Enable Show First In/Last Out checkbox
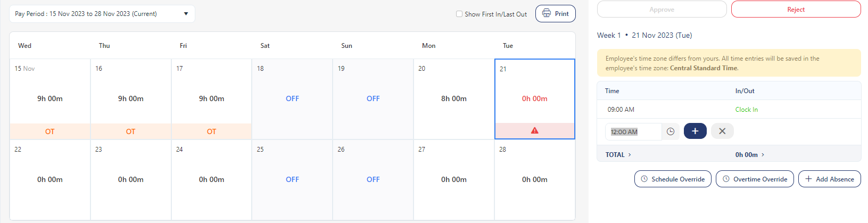 tap(459, 14)
